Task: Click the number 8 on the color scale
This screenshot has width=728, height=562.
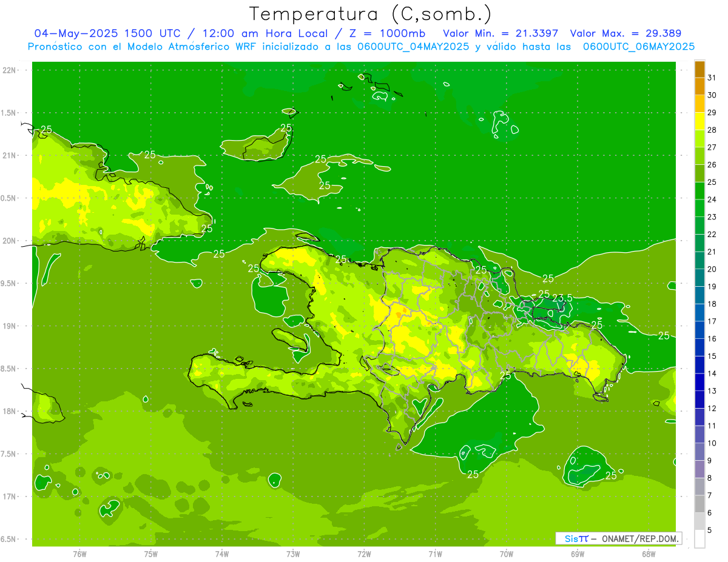Action: click(x=710, y=478)
